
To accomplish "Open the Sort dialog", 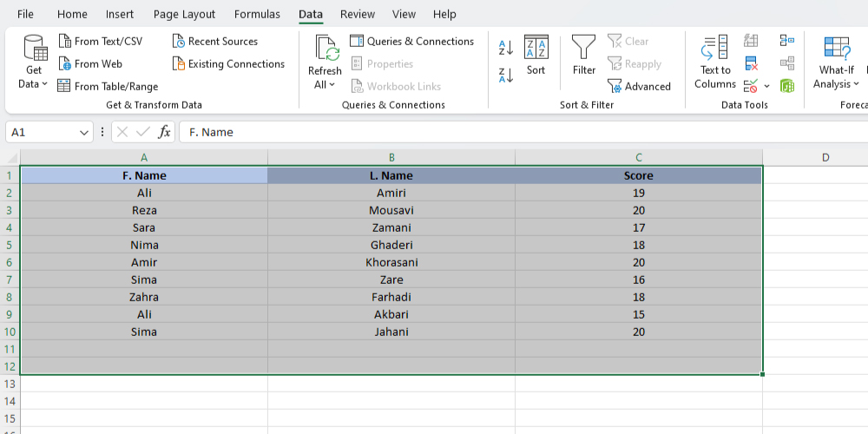I will 536,56.
